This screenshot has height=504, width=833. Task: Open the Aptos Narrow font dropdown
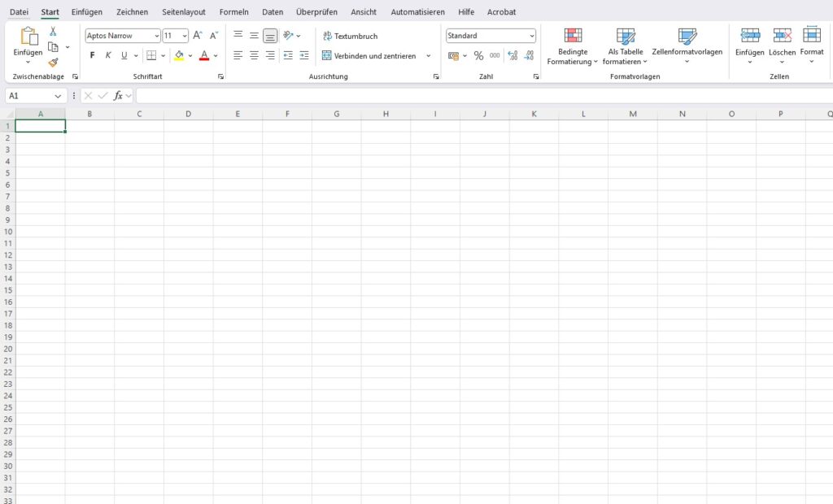click(157, 35)
